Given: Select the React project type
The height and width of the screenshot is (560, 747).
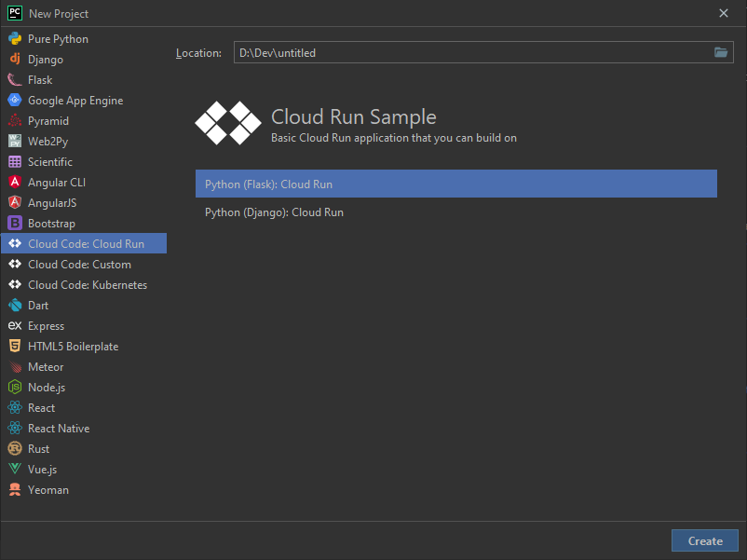Looking at the screenshot, I should [41, 407].
